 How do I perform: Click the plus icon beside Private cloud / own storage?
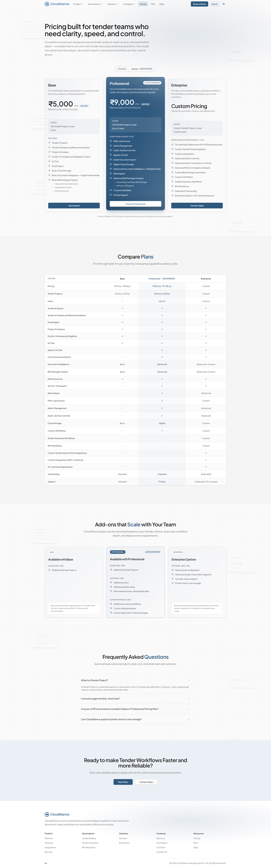pos(173,583)
